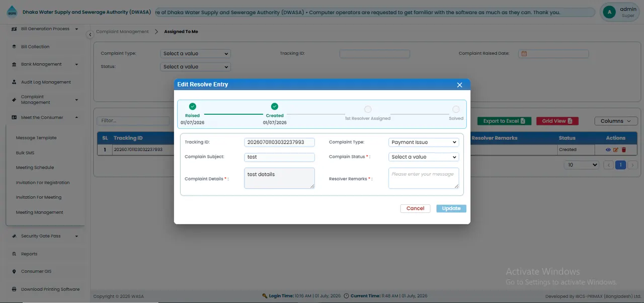Click the Bank Management building icon
This screenshot has height=303, width=644.
[15, 64]
